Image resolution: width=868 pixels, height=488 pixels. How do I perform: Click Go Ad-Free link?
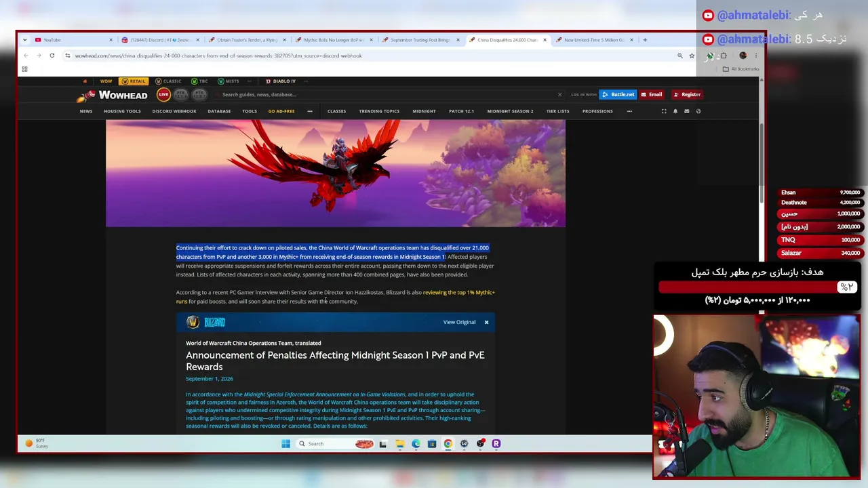281,111
